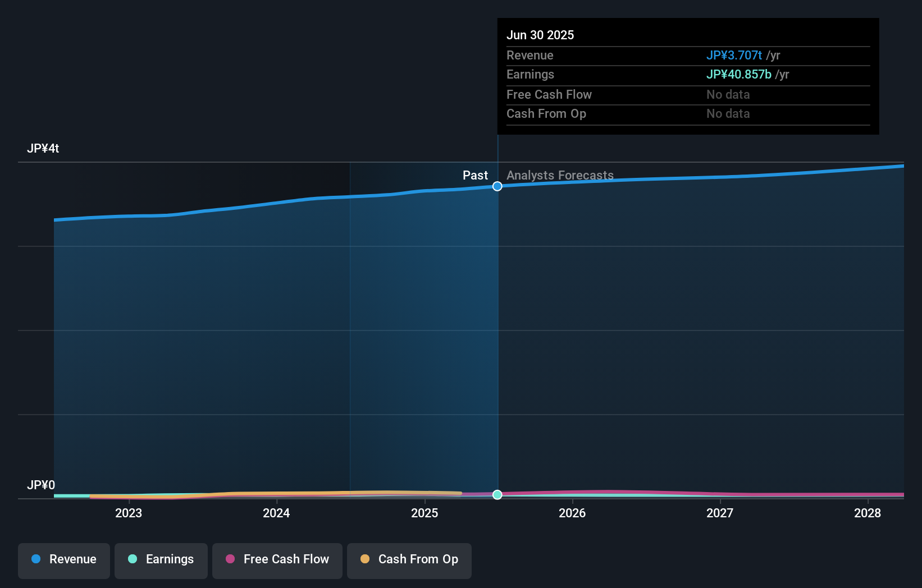The height and width of the screenshot is (588, 922).
Task: Click the JP¥4t axis label
Action: coord(44,148)
